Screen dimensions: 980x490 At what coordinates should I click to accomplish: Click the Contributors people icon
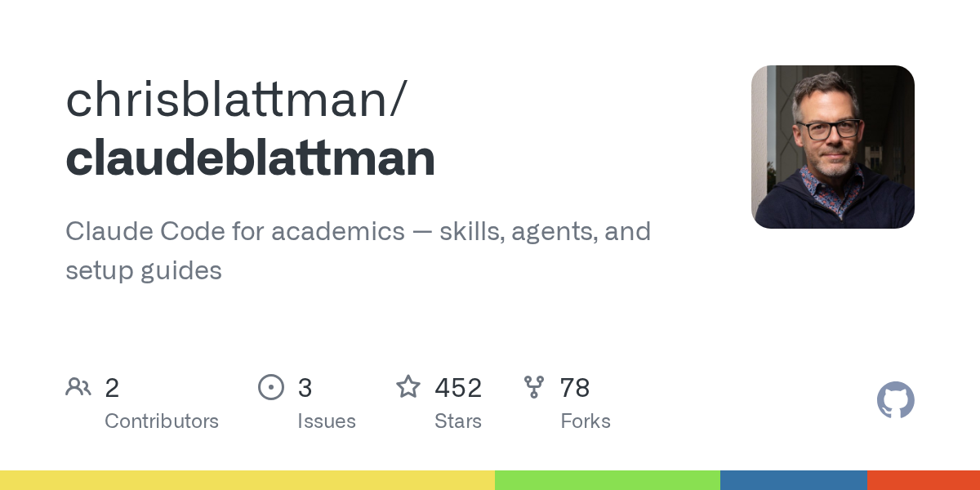[x=78, y=386]
